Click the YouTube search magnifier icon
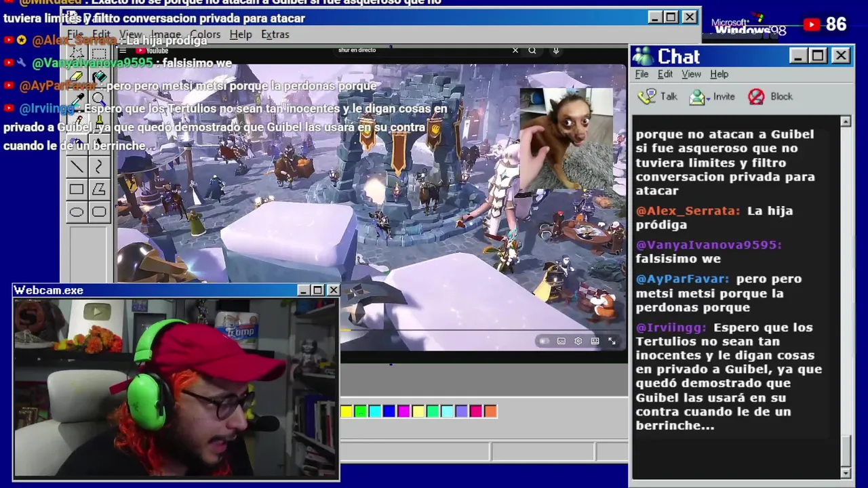 (x=532, y=50)
